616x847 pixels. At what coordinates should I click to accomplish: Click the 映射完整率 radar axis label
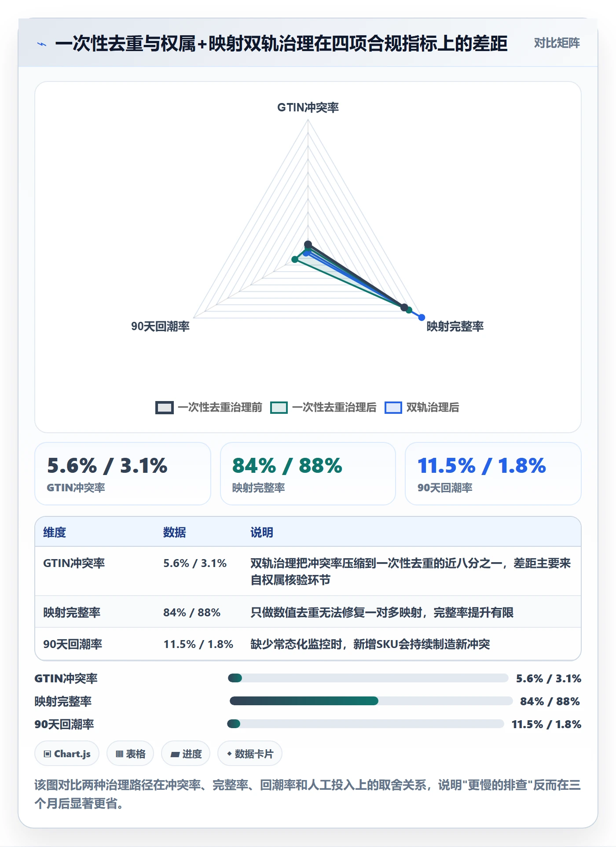tap(455, 326)
